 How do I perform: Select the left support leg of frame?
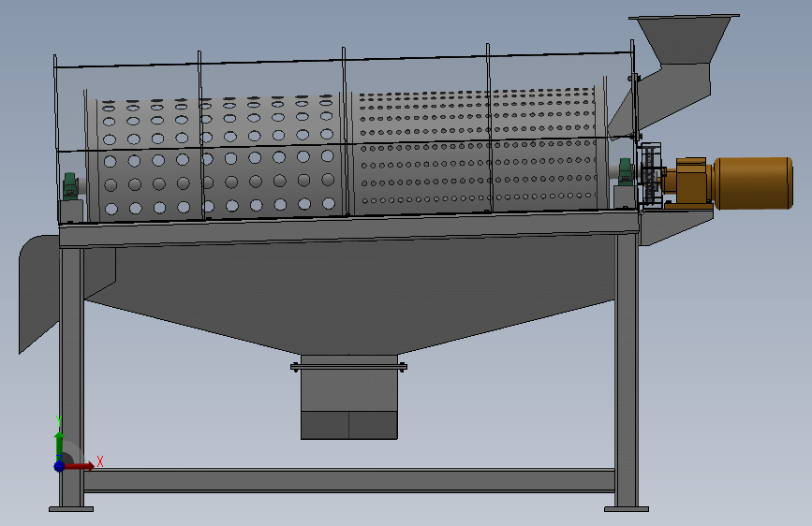[71, 377]
